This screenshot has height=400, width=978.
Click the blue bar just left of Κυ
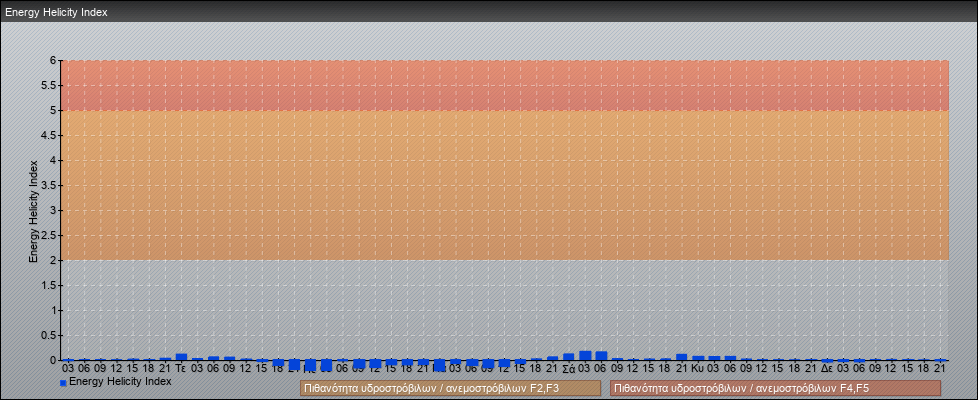coord(682,357)
